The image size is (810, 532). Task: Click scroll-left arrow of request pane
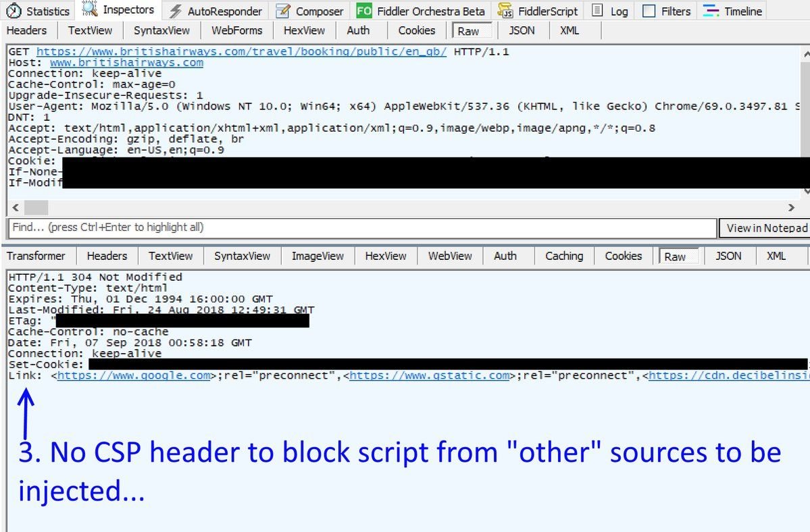tap(16, 207)
